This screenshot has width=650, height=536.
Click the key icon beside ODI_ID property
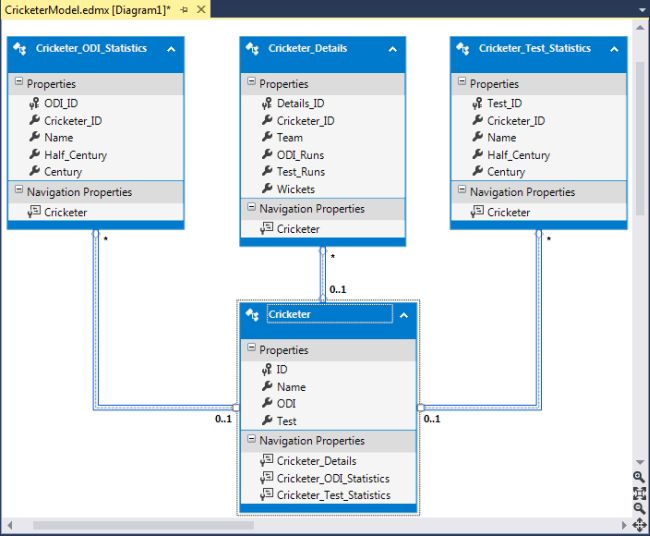click(x=31, y=103)
